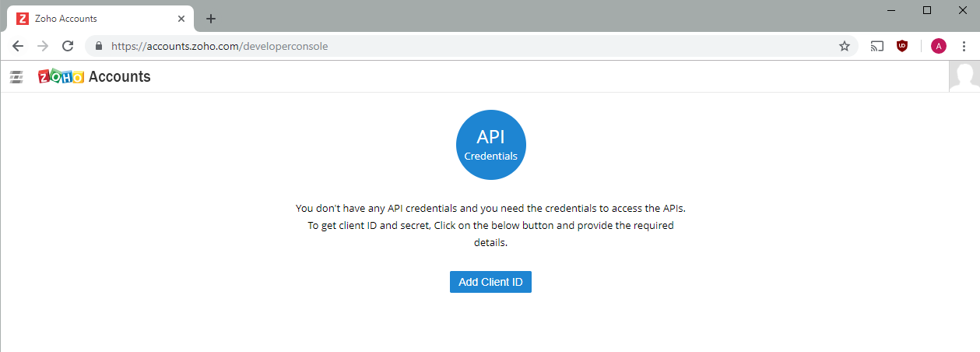This screenshot has height=352, width=980.
Task: Open the Zoho hamburger menu icon
Action: pyautogui.click(x=16, y=76)
